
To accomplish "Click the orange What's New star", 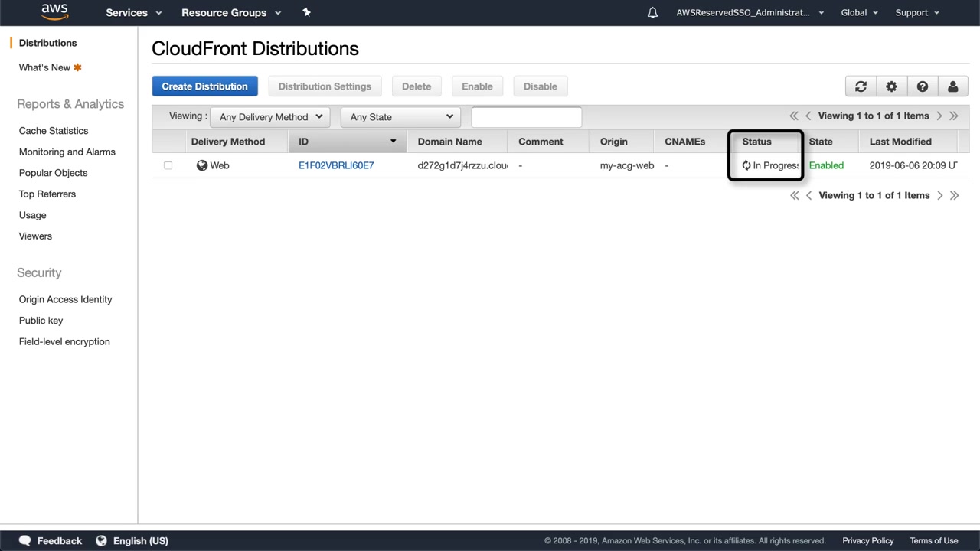I will 77,67.
